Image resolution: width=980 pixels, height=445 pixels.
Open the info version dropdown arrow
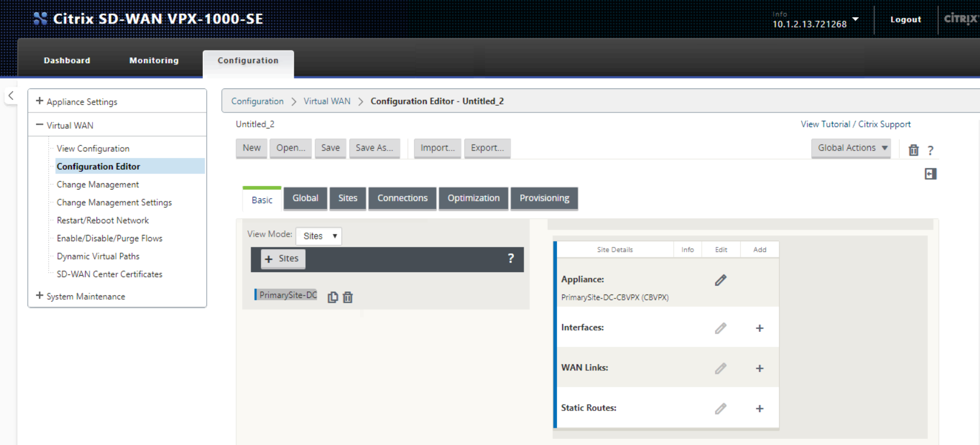click(855, 19)
